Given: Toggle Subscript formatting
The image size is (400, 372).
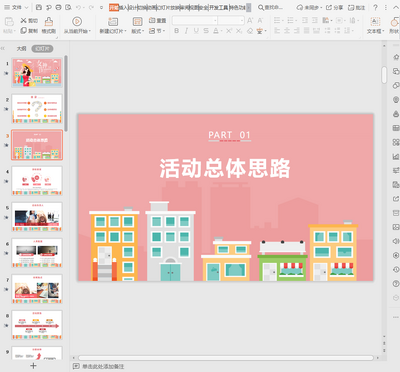Looking at the screenshot, I should (x=239, y=31).
